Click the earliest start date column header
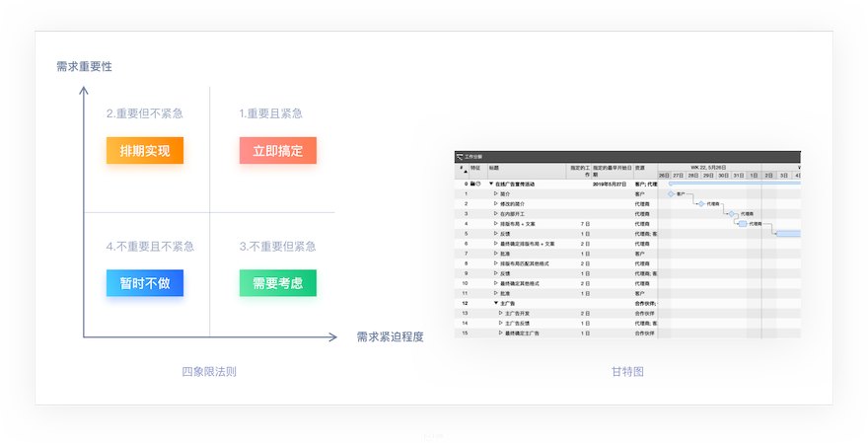The image size is (868, 443). pos(613,171)
